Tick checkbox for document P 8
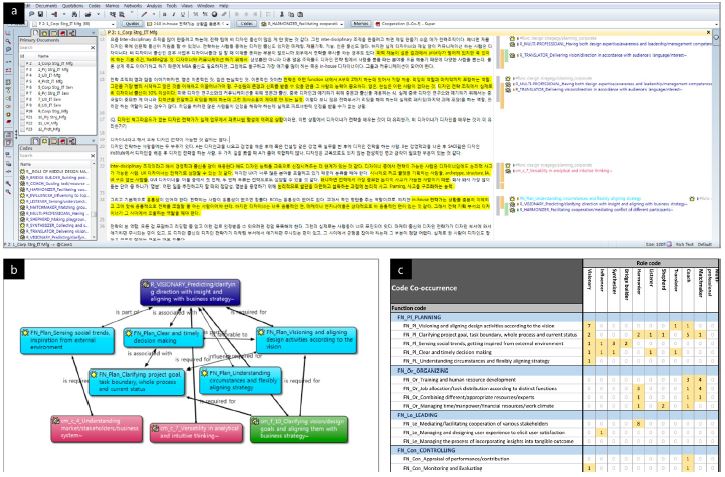The image size is (725, 477). pyautogui.click(x=23, y=99)
